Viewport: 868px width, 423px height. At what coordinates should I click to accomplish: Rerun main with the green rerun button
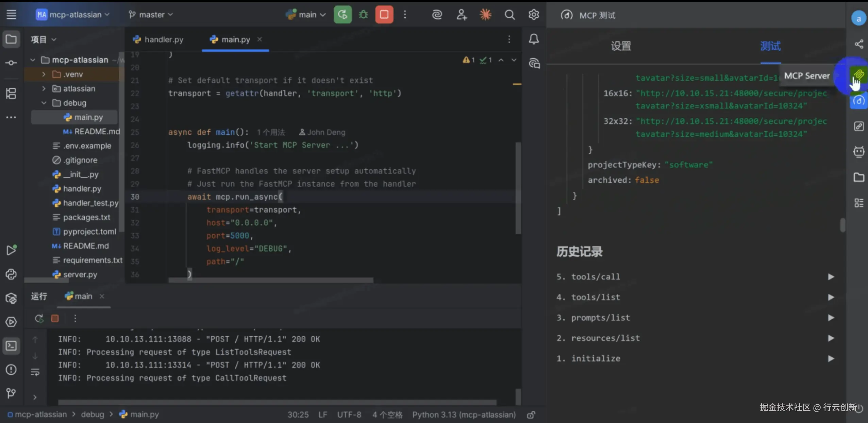(x=343, y=15)
